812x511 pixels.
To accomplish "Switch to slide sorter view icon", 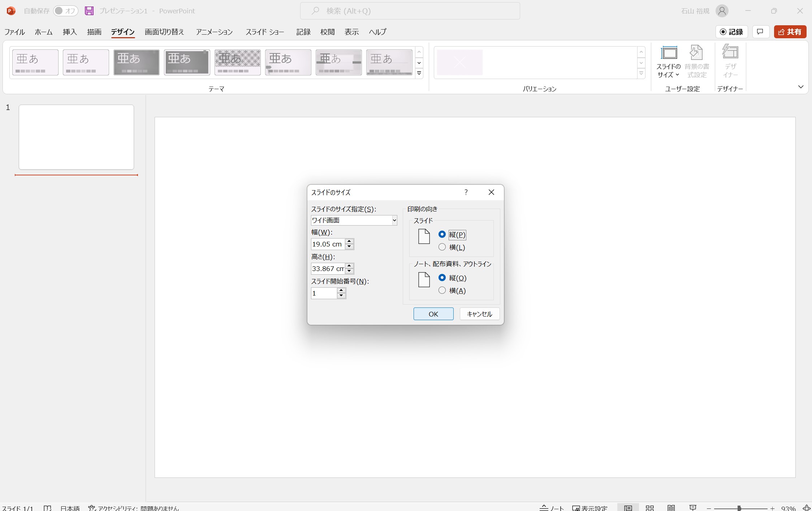I will (x=649, y=508).
